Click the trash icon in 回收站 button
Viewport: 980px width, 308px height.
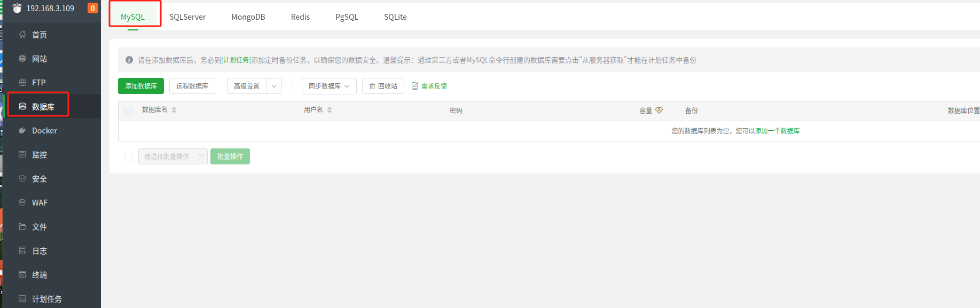(x=372, y=86)
